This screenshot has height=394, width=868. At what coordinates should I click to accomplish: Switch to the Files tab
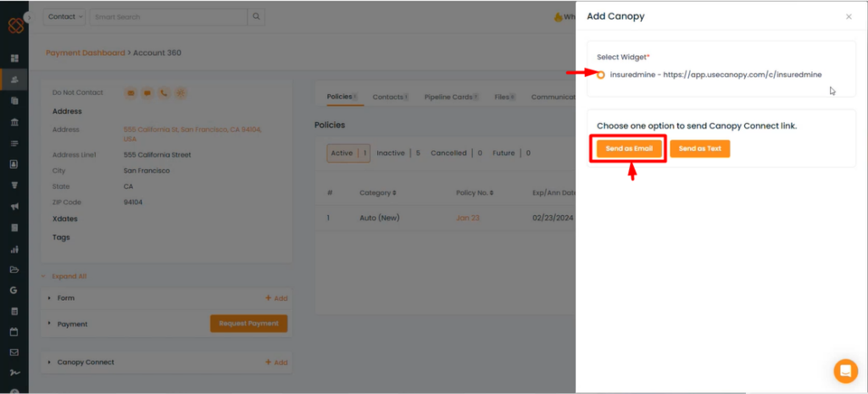pos(505,97)
